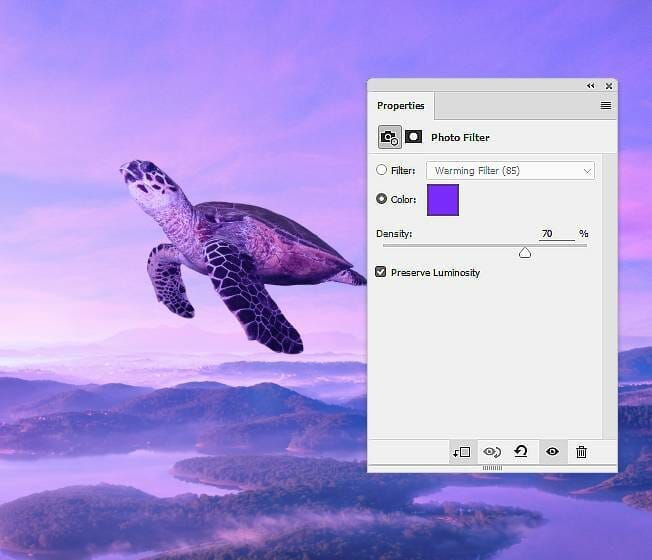Uncheck Preserve Luminosity checkbox
652x560 pixels.
point(381,272)
